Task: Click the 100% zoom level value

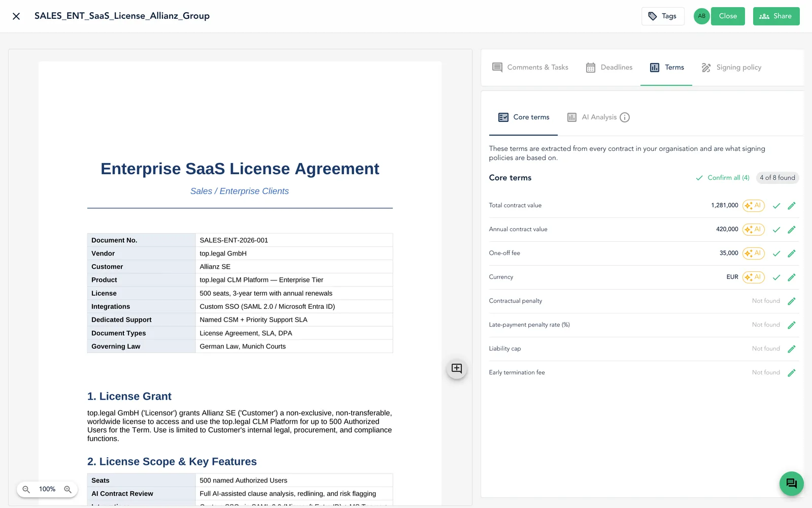Action: click(x=47, y=489)
